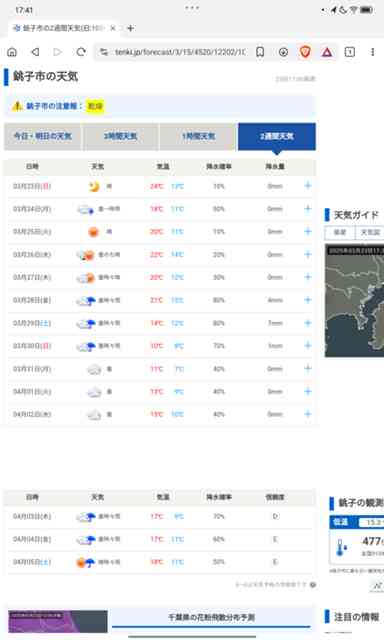Open the Brave rewards triangle icon

pyautogui.click(x=327, y=52)
